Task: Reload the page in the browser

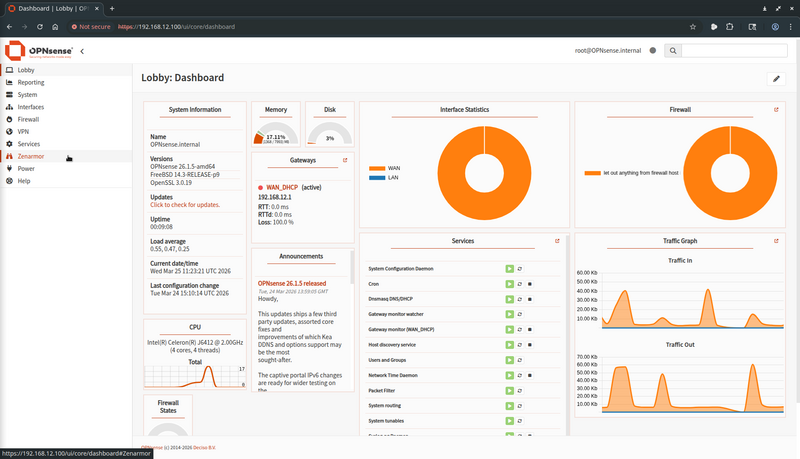Action: (39, 27)
